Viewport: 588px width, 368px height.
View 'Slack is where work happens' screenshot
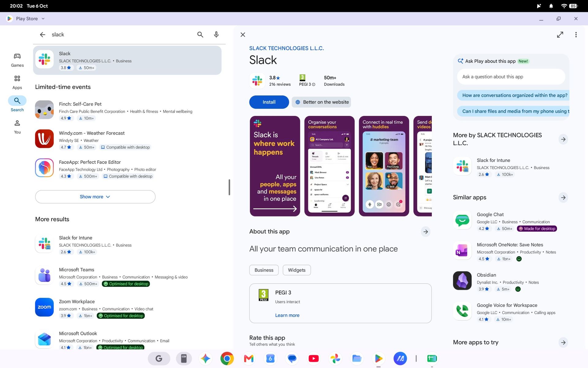275,166
